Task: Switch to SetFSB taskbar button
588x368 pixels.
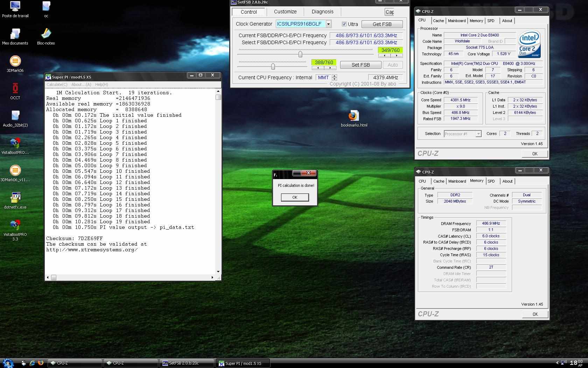Action: pyautogui.click(x=187, y=363)
